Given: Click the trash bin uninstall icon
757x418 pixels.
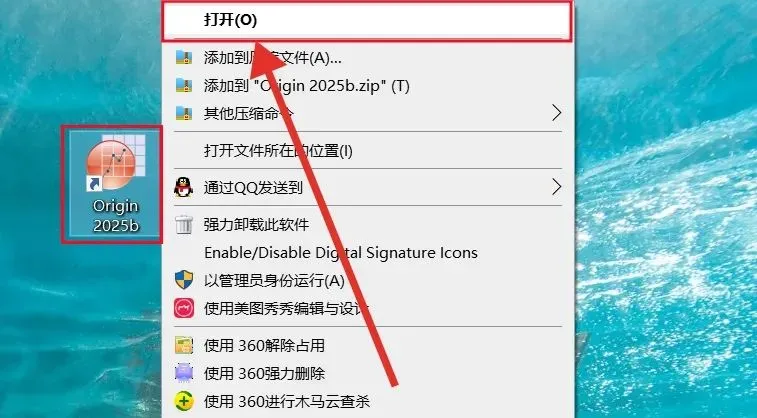Looking at the screenshot, I should coord(183,224).
